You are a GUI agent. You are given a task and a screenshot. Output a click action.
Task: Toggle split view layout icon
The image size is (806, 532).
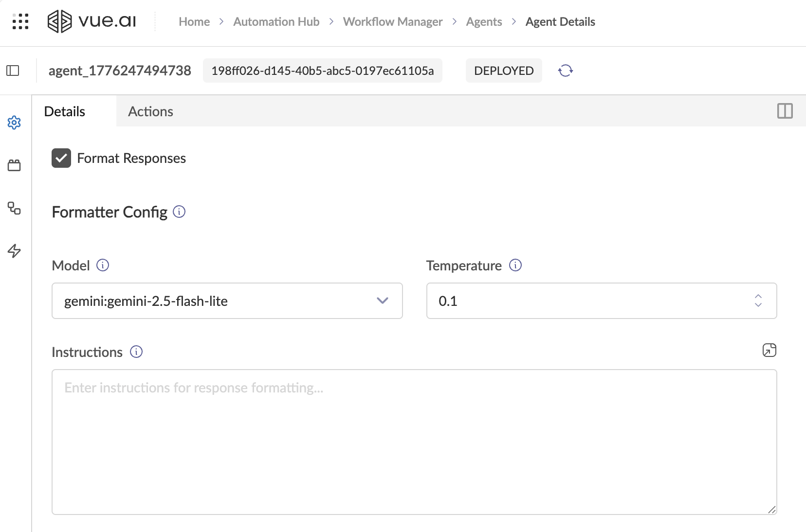pos(785,111)
